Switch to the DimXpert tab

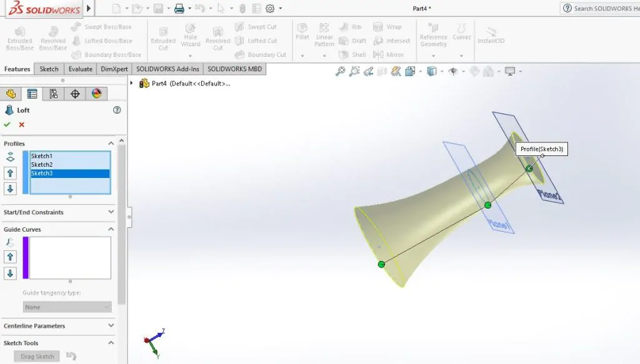114,69
